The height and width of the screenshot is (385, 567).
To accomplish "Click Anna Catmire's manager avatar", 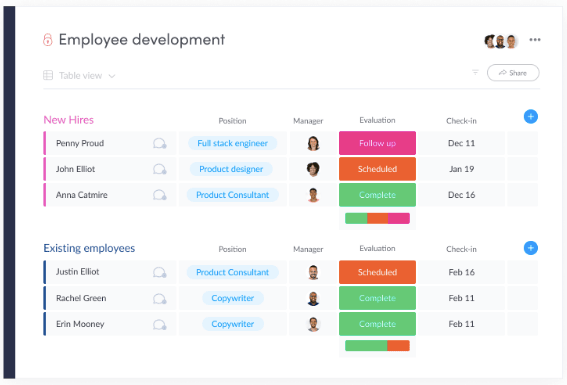I will coord(313,195).
